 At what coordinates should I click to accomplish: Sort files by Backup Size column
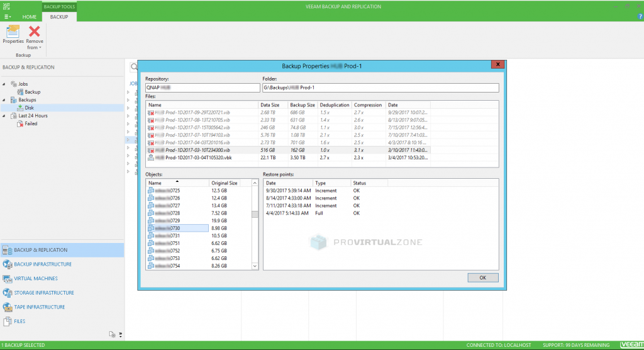pos(303,105)
